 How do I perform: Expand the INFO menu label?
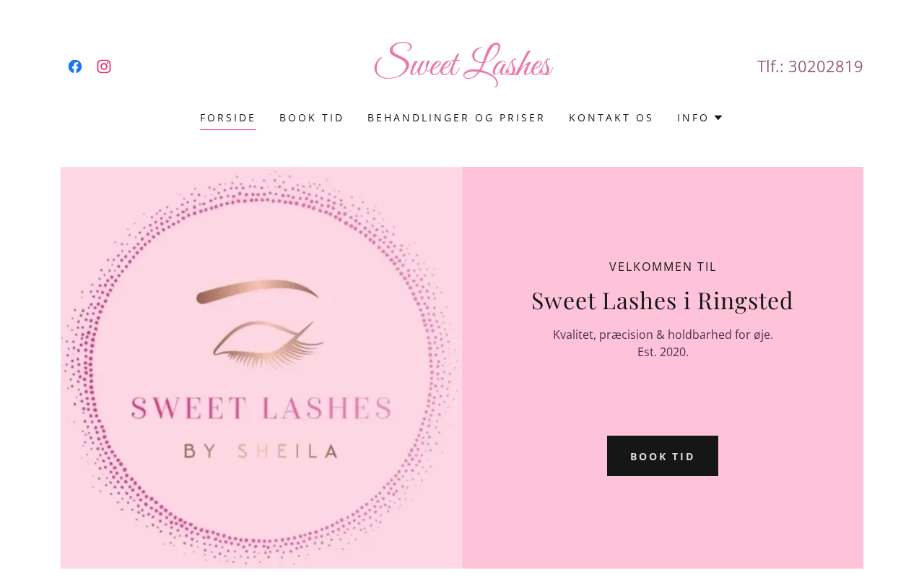[693, 118]
